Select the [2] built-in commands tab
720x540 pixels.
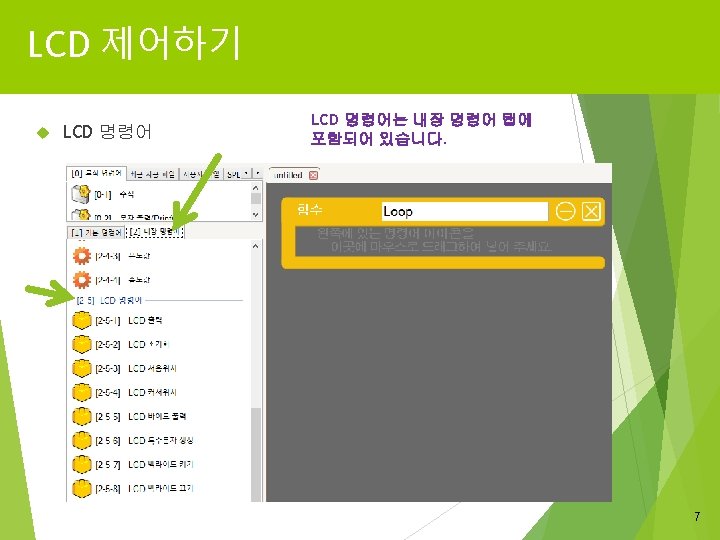click(x=155, y=232)
